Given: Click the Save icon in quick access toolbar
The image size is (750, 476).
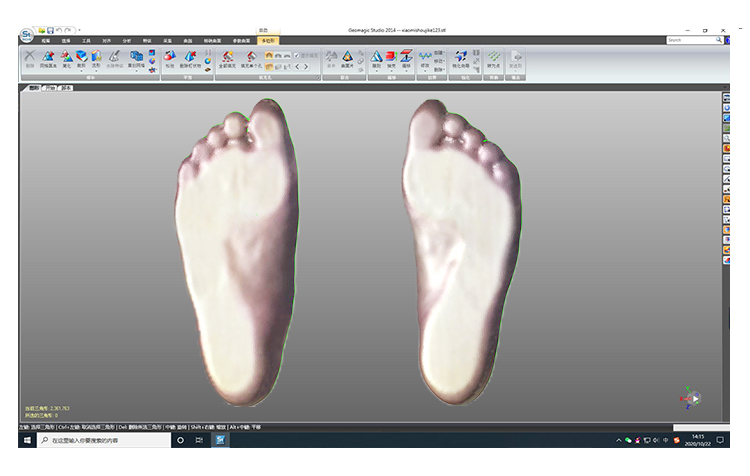Looking at the screenshot, I should point(49,30).
